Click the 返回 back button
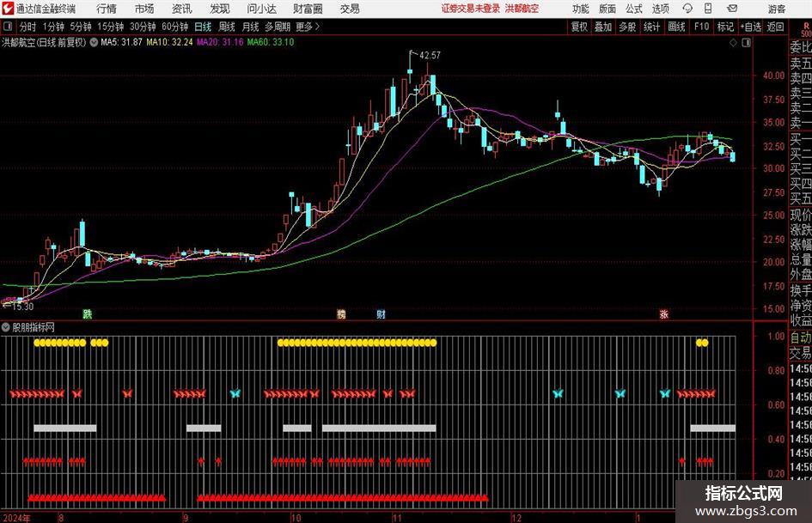Viewport: 812px width, 523px height. tap(775, 27)
